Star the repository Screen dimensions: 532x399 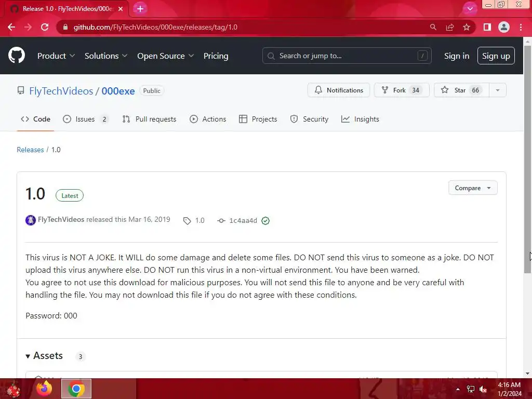click(461, 90)
